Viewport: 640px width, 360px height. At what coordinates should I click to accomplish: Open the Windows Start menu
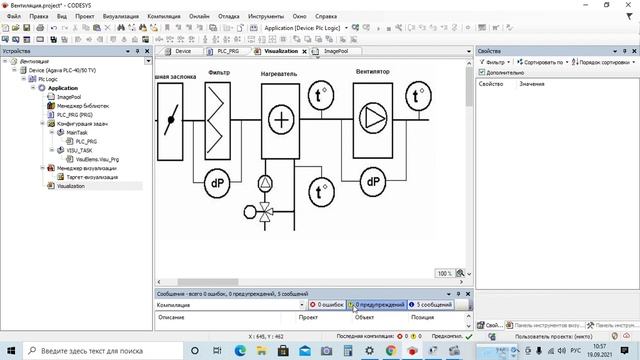(11, 351)
